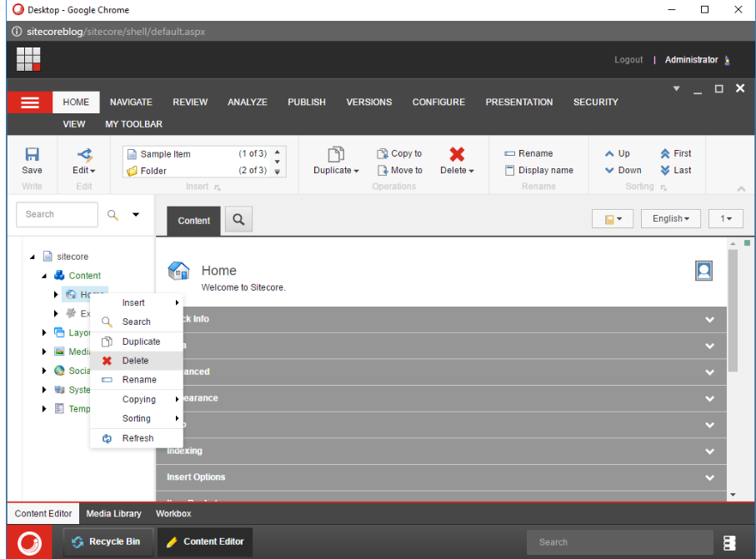Open the English language dropdown

click(x=671, y=219)
